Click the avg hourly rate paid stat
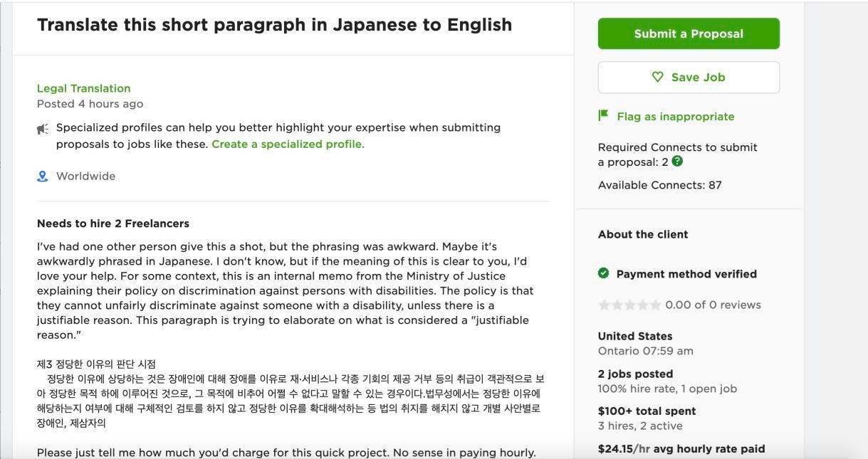 pyautogui.click(x=681, y=448)
